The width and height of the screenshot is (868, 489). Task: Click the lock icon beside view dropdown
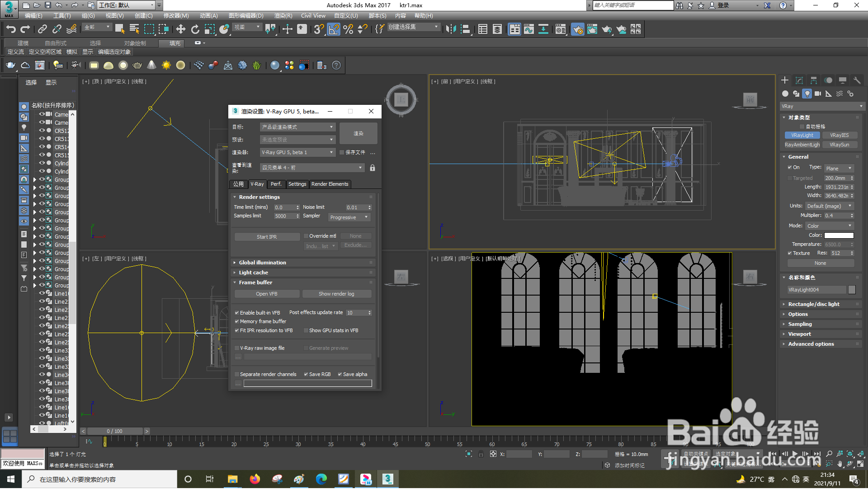373,168
